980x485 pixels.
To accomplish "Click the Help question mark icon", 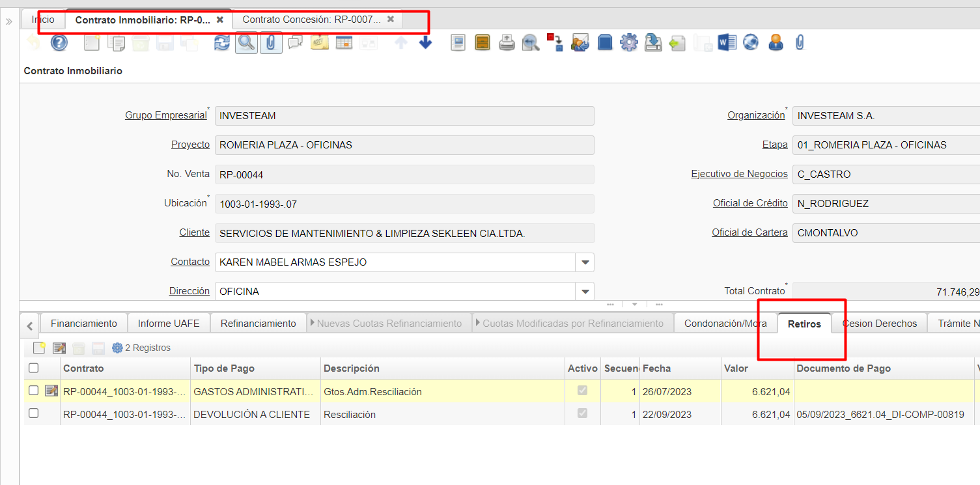I will [x=59, y=43].
